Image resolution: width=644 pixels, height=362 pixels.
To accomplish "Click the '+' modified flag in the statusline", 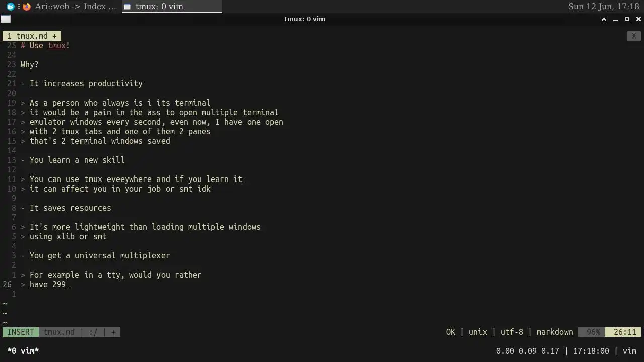I will [113, 332].
